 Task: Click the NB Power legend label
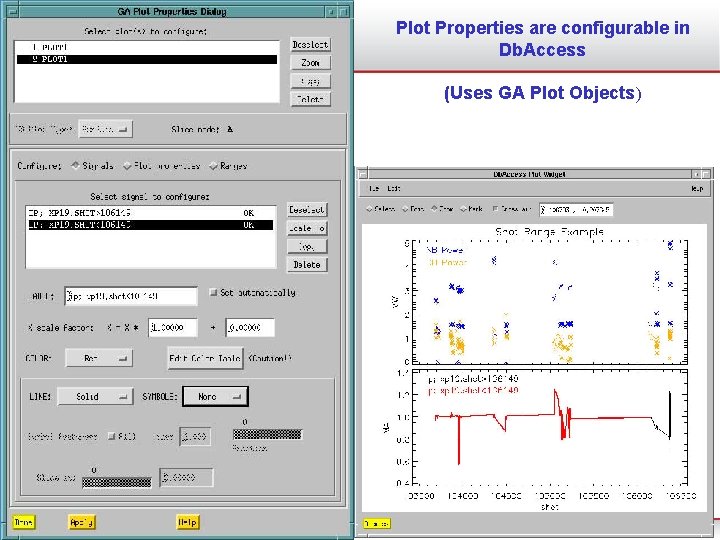(445, 250)
